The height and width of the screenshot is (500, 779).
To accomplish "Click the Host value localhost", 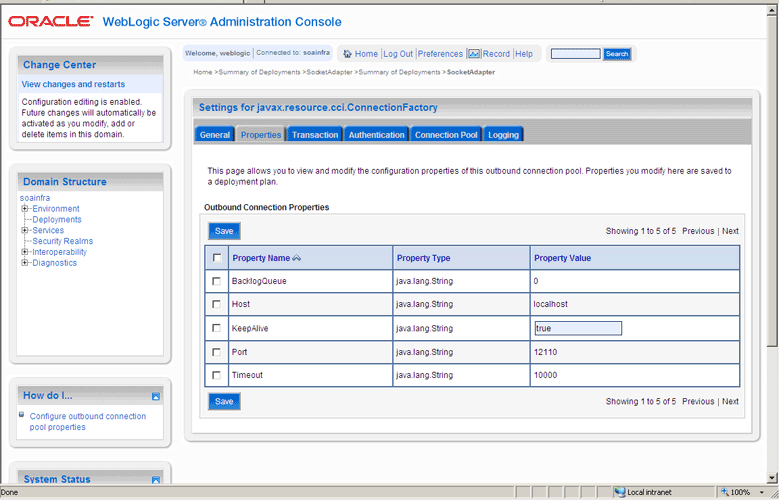I will 550,304.
